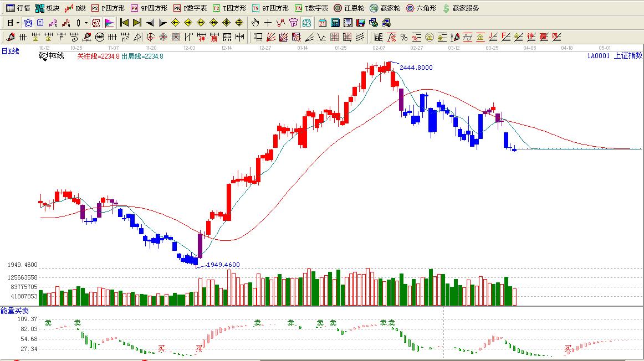Image resolution: width=644 pixels, height=361 pixels.
Task: Expand the candlestick style dropdown arrow
Action: pyautogui.click(x=85, y=23)
